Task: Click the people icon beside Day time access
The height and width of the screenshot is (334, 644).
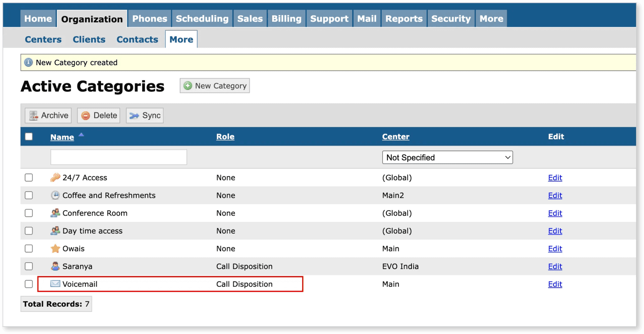Action: tap(55, 231)
